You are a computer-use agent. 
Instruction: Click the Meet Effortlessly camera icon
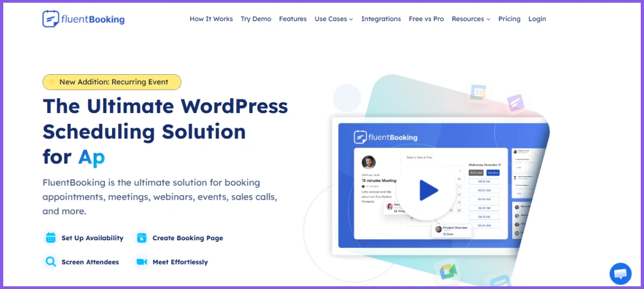click(142, 262)
